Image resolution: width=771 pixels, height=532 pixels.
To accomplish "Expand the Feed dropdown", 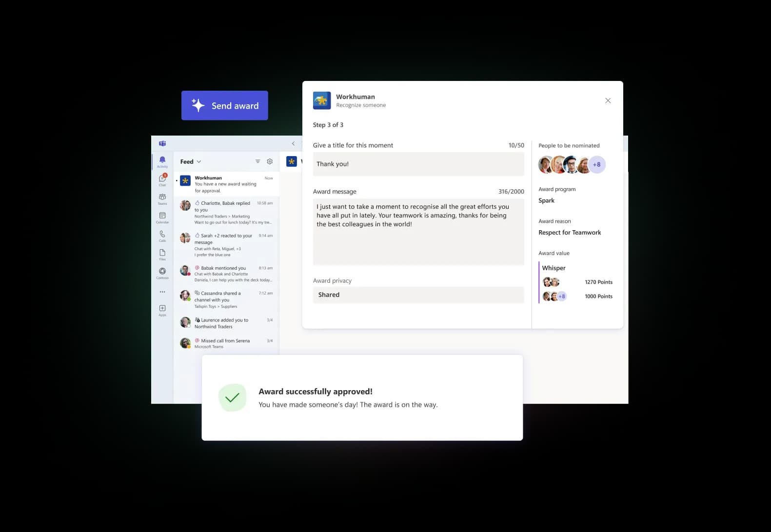I will click(191, 161).
